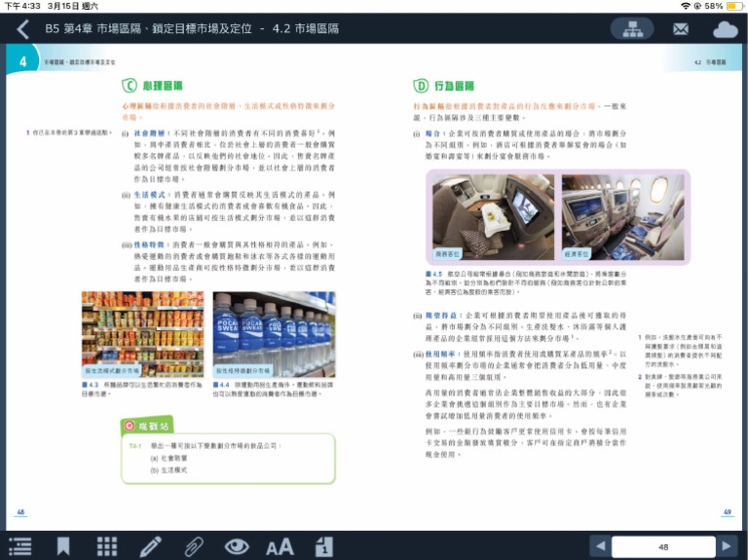Tap the chapter number 4 tab badge
The height and width of the screenshot is (560, 748).
click(22, 61)
